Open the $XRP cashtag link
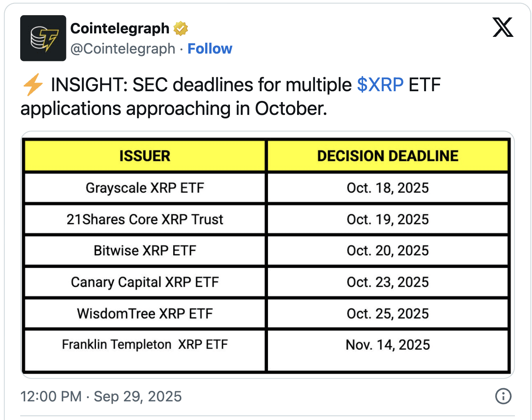This screenshot has width=532, height=420. pos(380,85)
